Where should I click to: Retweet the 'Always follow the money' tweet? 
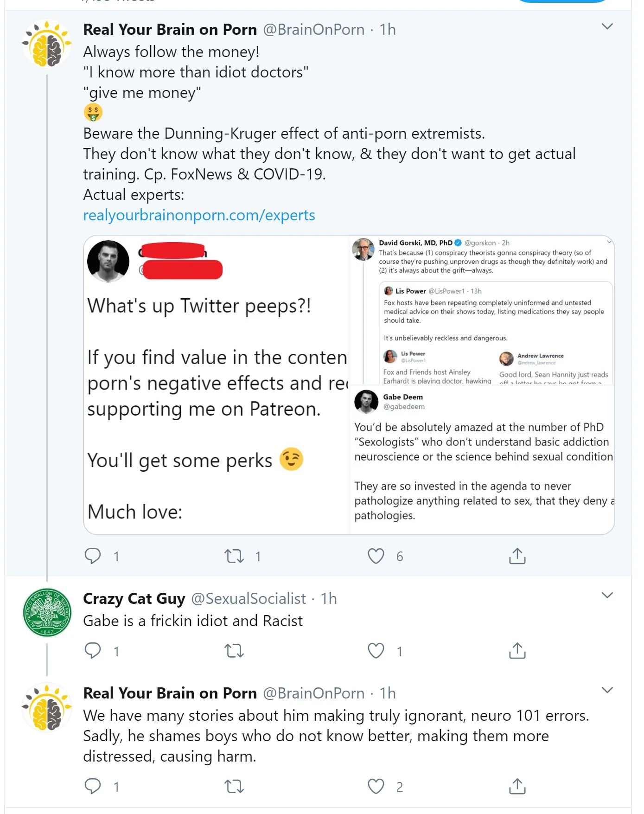(x=234, y=556)
